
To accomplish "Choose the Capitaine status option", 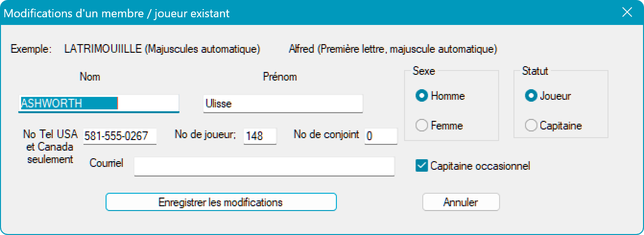I will pyautogui.click(x=531, y=126).
